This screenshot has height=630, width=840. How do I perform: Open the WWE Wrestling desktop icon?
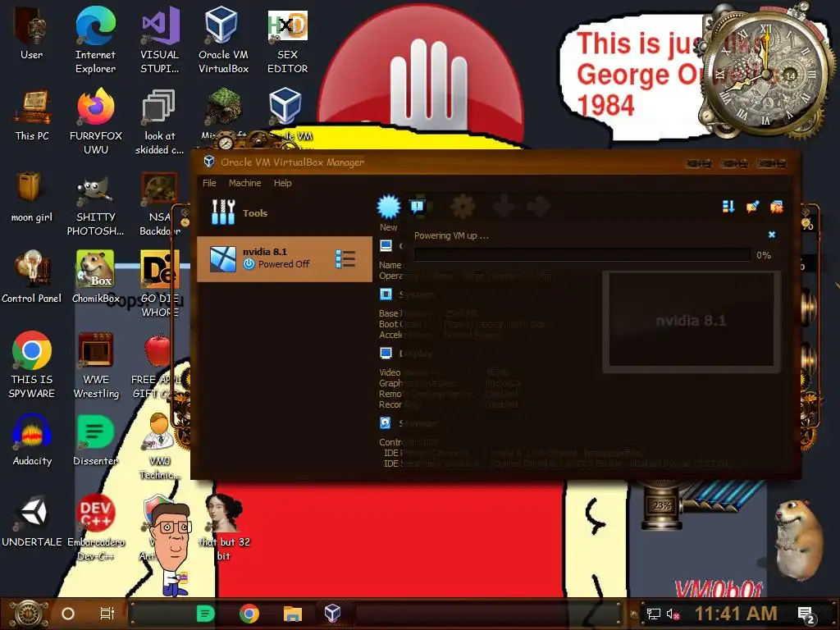[96, 364]
